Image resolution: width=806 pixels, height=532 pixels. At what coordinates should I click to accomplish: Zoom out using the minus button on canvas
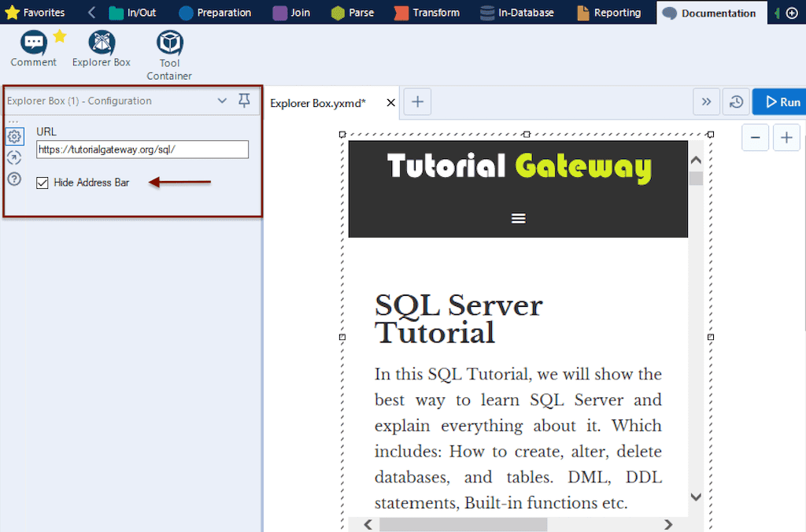click(755, 137)
